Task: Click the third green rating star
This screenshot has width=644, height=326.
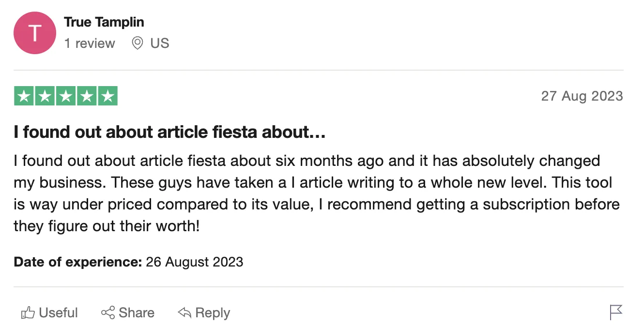Action: point(66,96)
